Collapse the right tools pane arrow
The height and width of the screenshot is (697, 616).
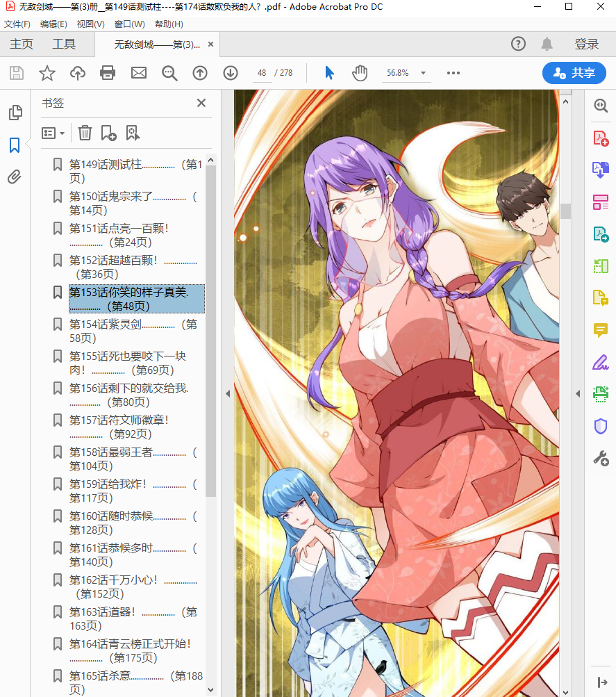578,393
